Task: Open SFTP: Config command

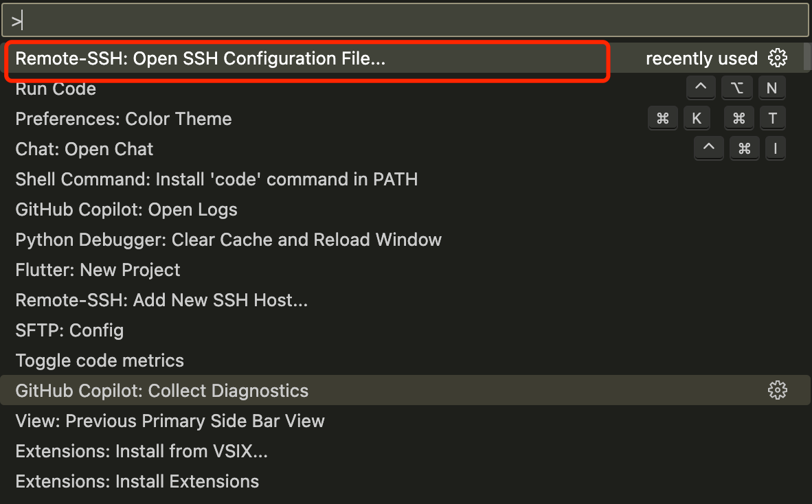Action: pos(405,330)
